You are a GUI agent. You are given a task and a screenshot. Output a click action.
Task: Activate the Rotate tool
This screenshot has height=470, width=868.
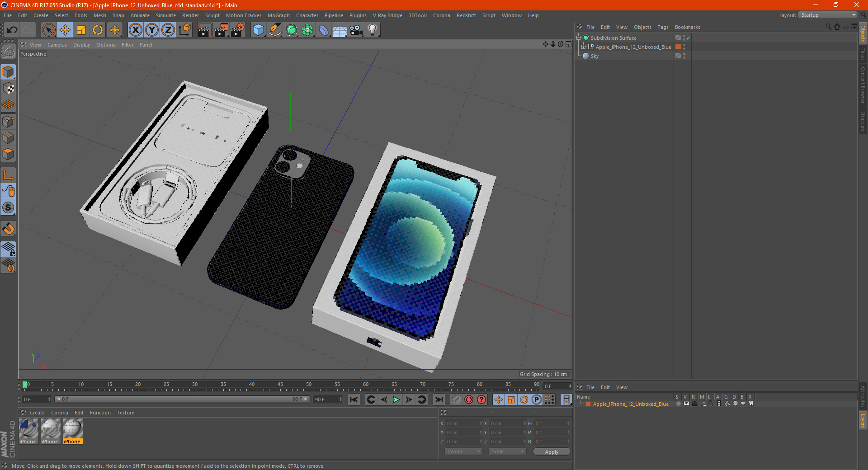click(98, 30)
